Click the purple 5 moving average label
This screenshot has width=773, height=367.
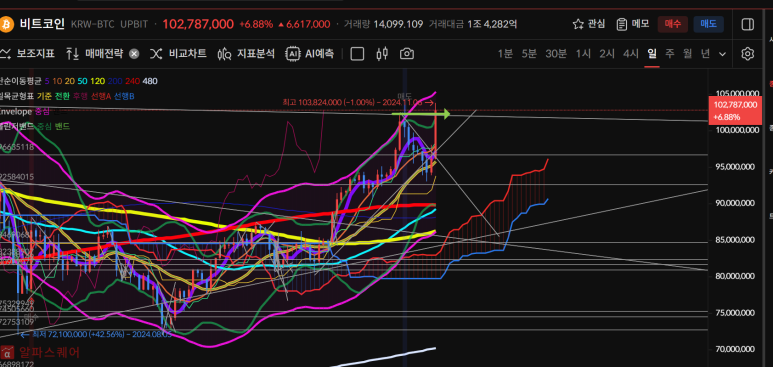click(x=47, y=81)
